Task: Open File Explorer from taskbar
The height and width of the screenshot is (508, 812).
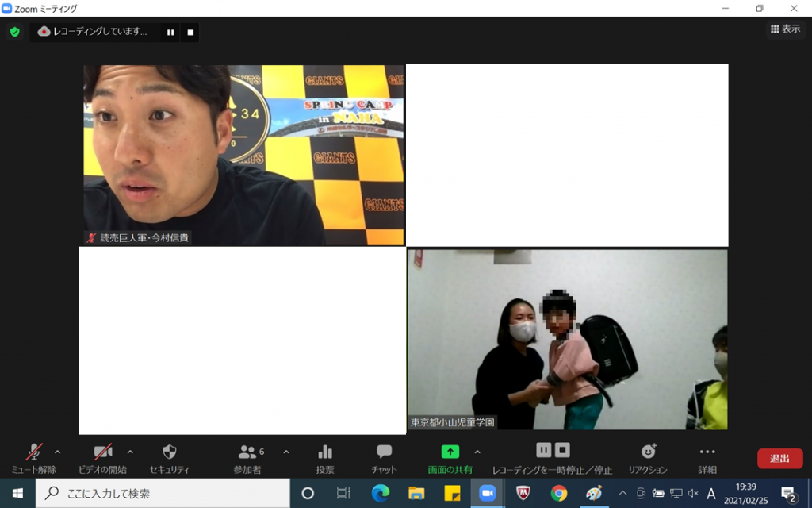Action: click(416, 494)
